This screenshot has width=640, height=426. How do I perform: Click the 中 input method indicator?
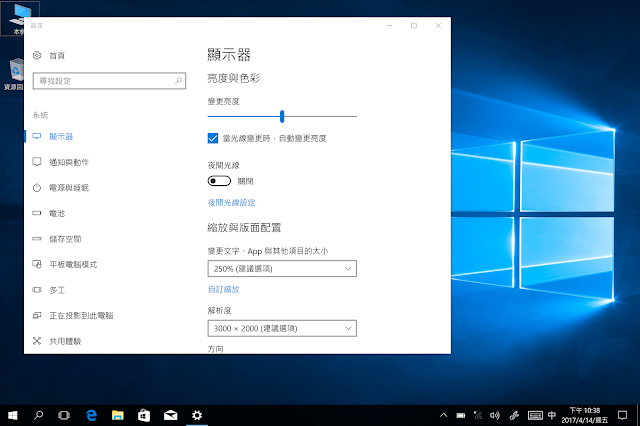point(552,415)
